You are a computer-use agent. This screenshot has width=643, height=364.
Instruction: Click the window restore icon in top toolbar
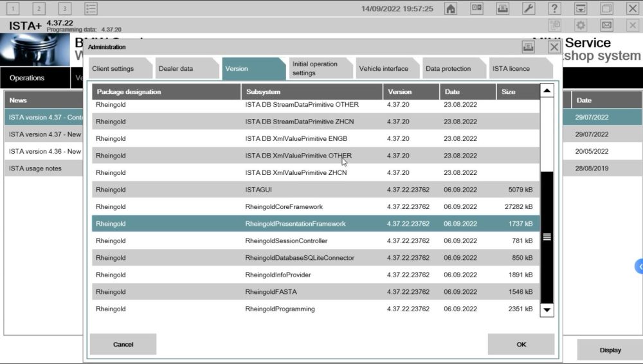(x=606, y=8)
